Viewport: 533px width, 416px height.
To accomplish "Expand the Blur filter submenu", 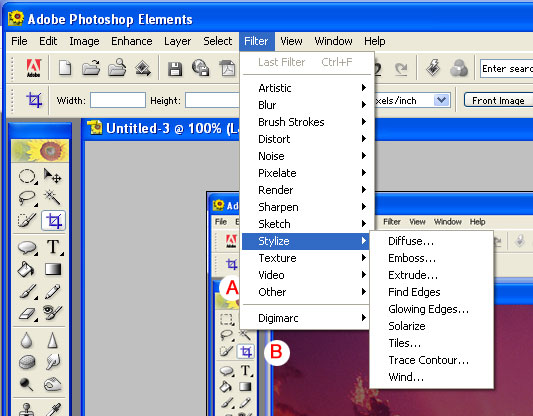I will point(308,105).
